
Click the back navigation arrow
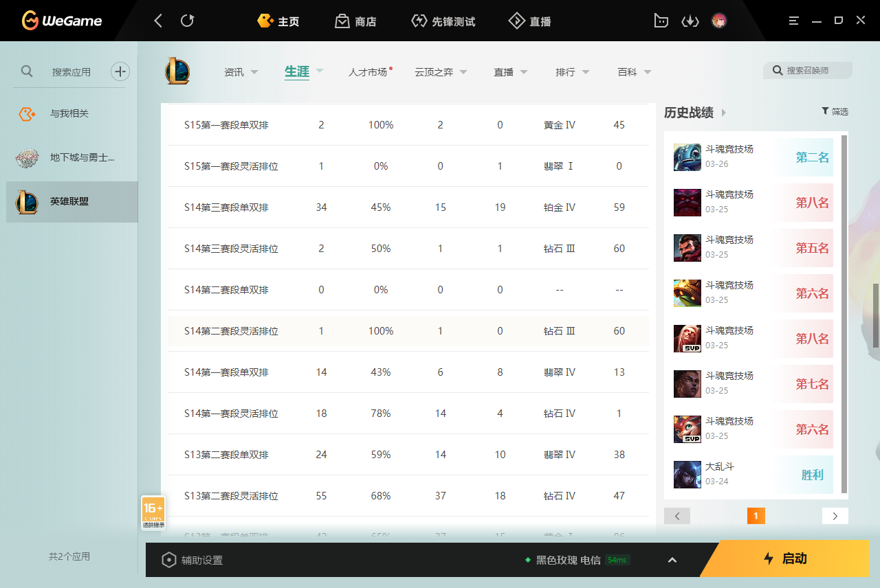(158, 21)
